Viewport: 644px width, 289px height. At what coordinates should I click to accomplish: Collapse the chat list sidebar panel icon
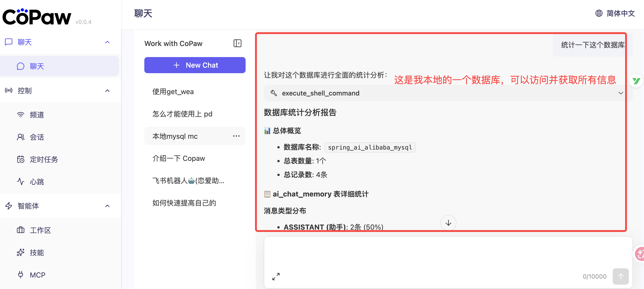237,43
